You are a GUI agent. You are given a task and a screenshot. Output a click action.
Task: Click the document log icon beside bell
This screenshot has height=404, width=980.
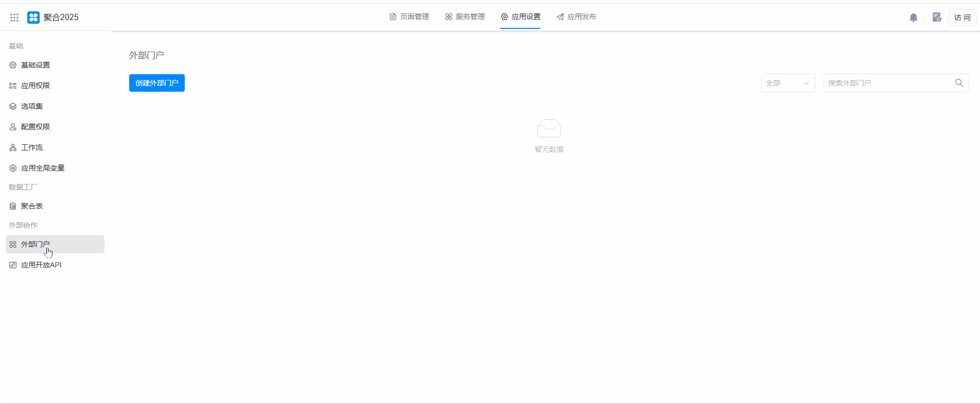tap(937, 18)
